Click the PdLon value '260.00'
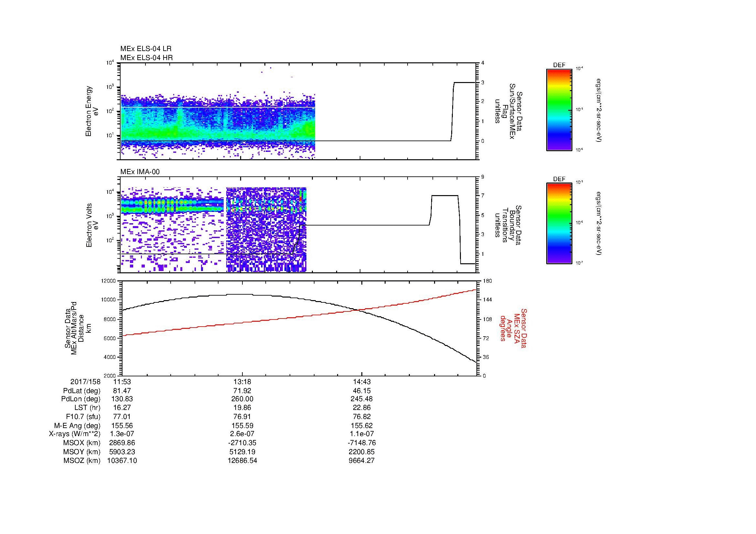The height and width of the screenshot is (534, 756). click(242, 399)
